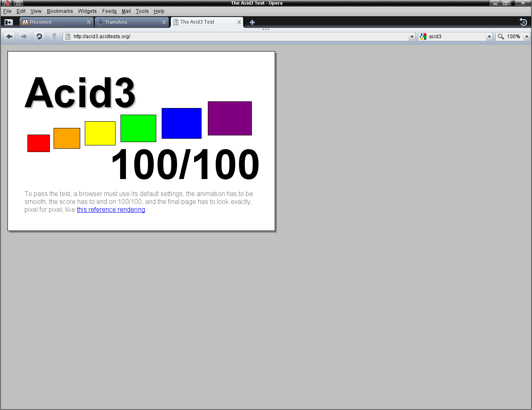Close the Opera window
The width and height of the screenshot is (532, 410).
point(523,3)
